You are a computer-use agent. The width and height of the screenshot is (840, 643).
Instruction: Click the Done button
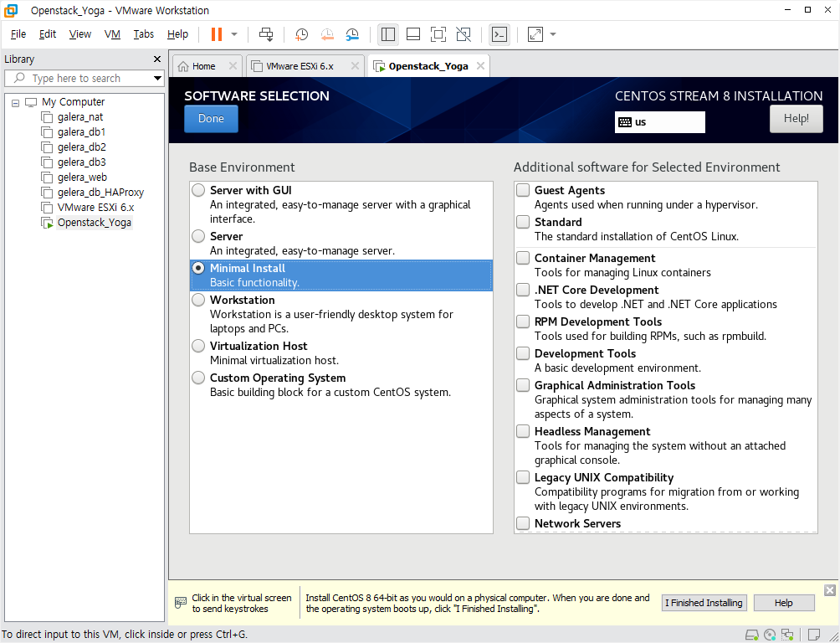click(x=211, y=119)
